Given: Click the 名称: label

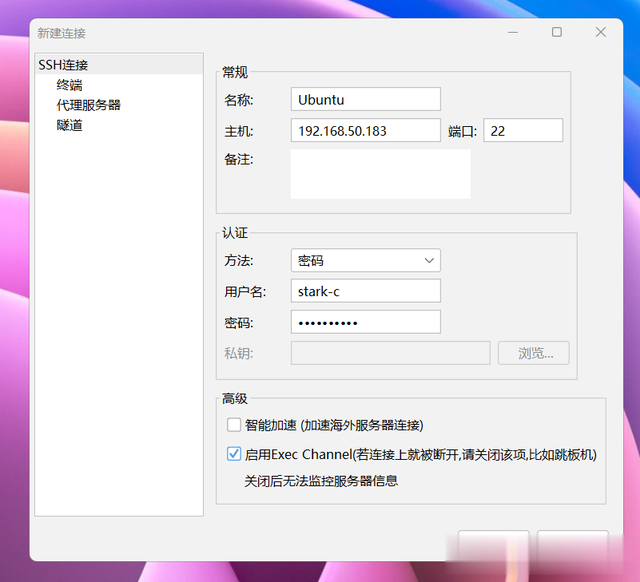Looking at the screenshot, I should click(x=239, y=100).
